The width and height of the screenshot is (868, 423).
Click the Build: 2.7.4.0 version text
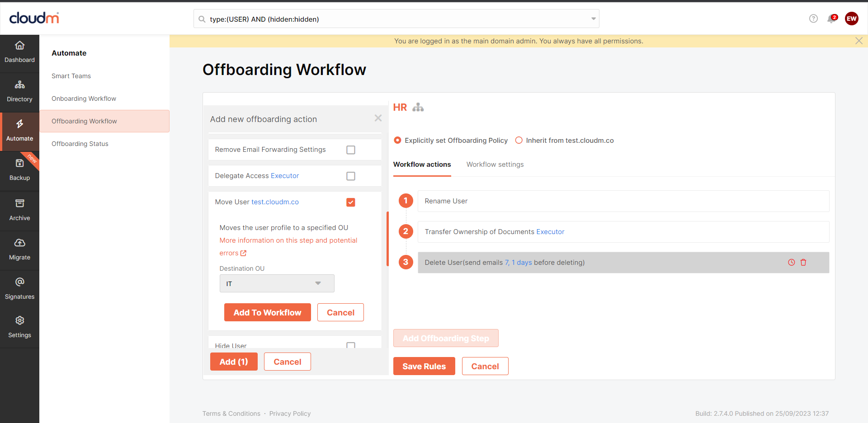click(762, 414)
